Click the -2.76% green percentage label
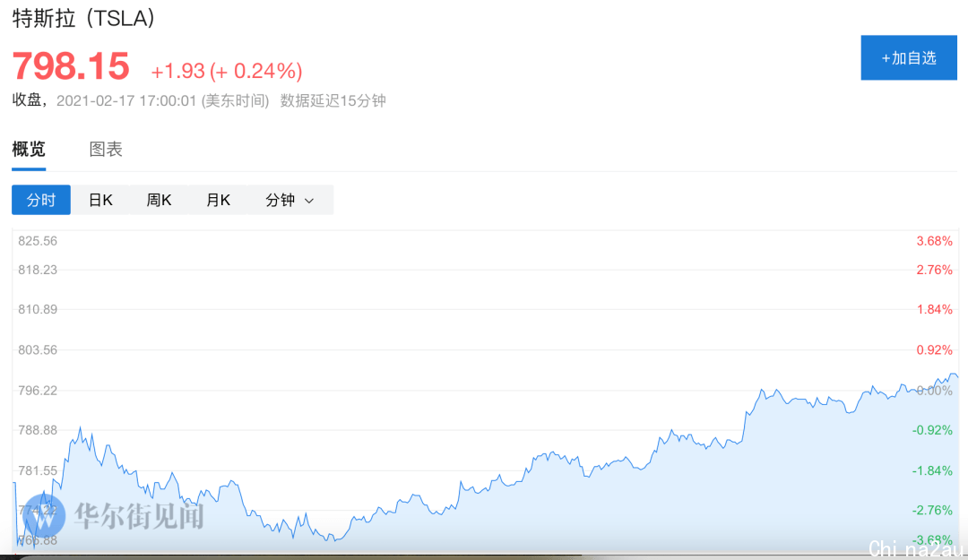The height and width of the screenshot is (560, 968). click(932, 510)
